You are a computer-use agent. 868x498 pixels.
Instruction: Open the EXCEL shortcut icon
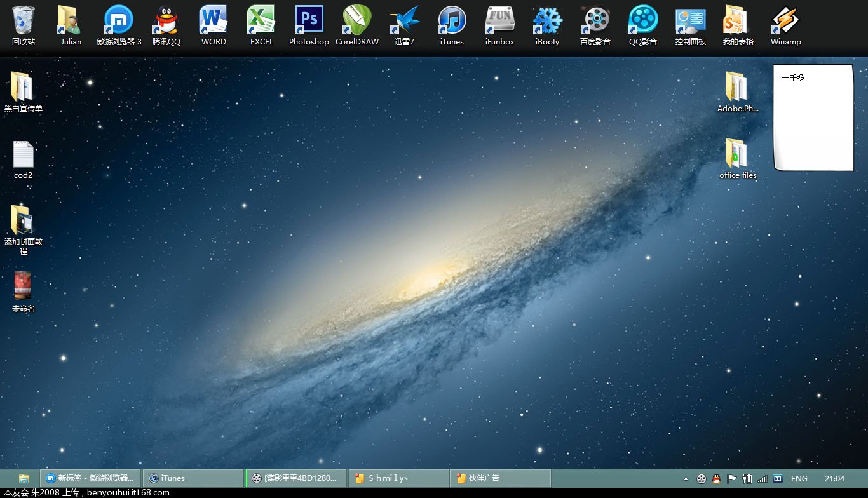(261, 21)
